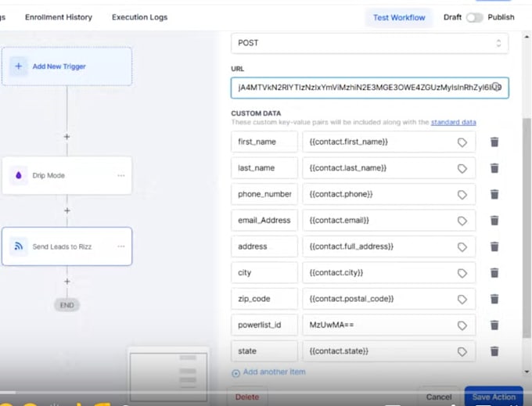532x406 pixels.
Task: Click the Save Action button
Action: (x=494, y=397)
